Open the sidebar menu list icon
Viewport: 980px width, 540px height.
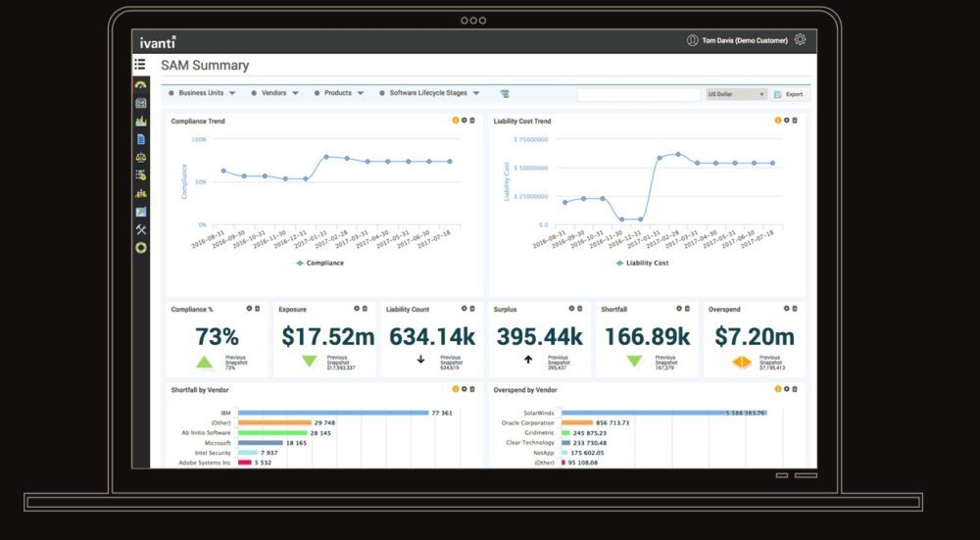tap(140, 65)
